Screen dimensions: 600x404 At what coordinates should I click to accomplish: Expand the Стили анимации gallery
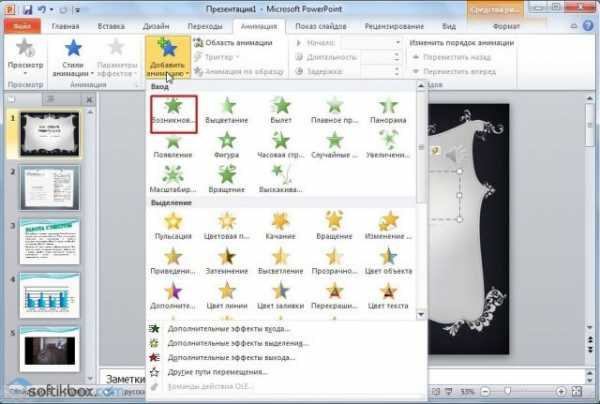pyautogui.click(x=73, y=57)
